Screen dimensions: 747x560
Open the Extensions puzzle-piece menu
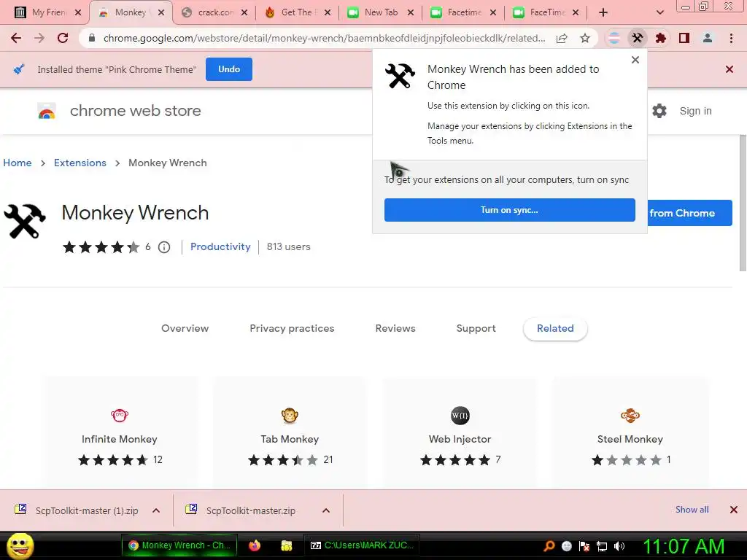coord(661,38)
